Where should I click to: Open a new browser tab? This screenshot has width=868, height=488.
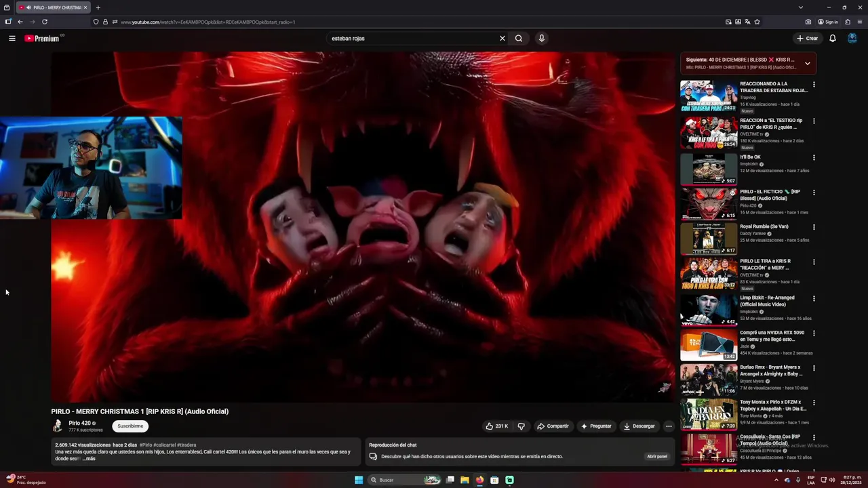pyautogui.click(x=98, y=7)
